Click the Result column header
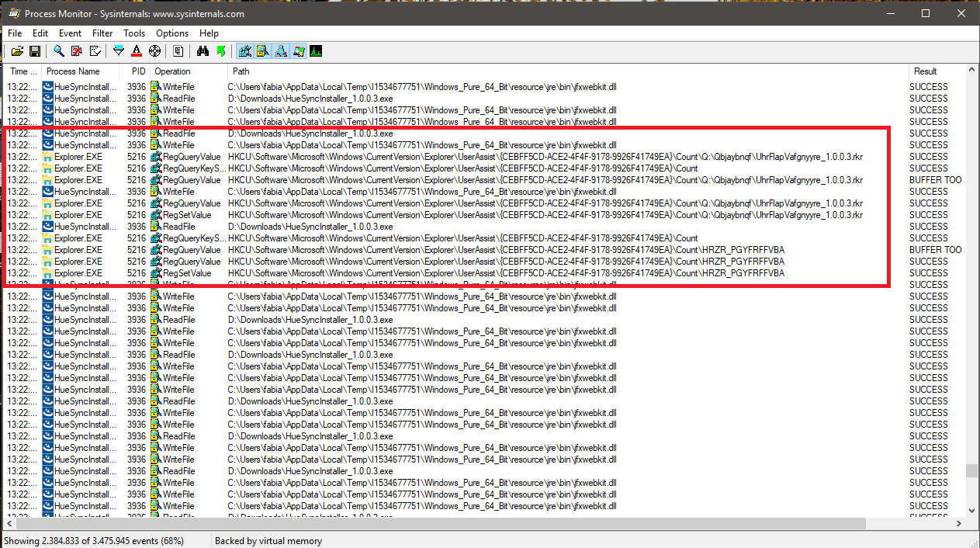The width and height of the screenshot is (980, 548). (937, 71)
